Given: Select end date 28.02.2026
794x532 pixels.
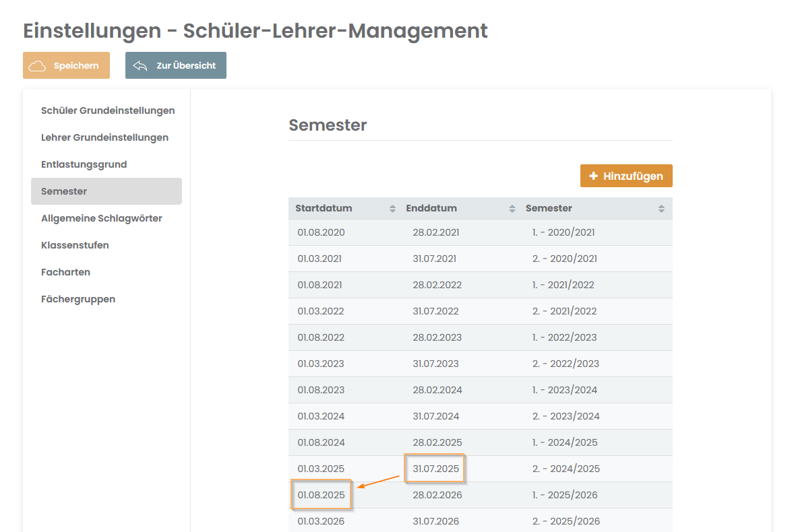Looking at the screenshot, I should (437, 496).
